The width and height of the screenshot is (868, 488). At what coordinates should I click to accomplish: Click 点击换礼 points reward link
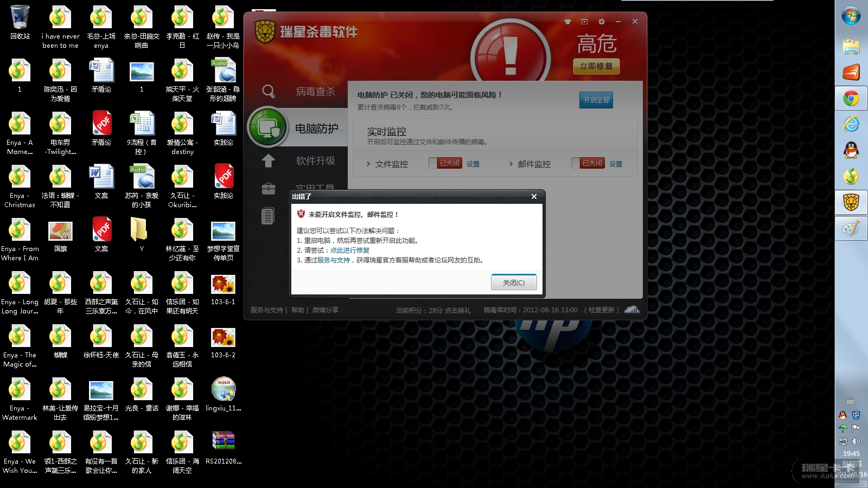458,311
